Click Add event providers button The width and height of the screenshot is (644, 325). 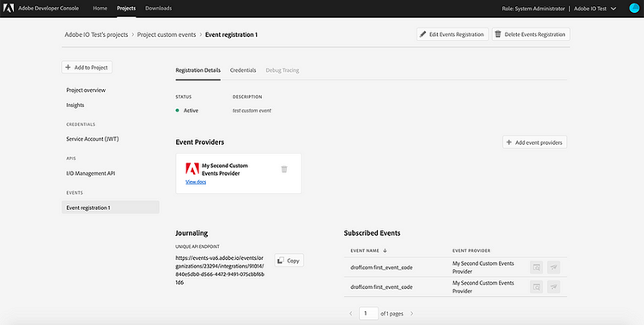pyautogui.click(x=535, y=142)
